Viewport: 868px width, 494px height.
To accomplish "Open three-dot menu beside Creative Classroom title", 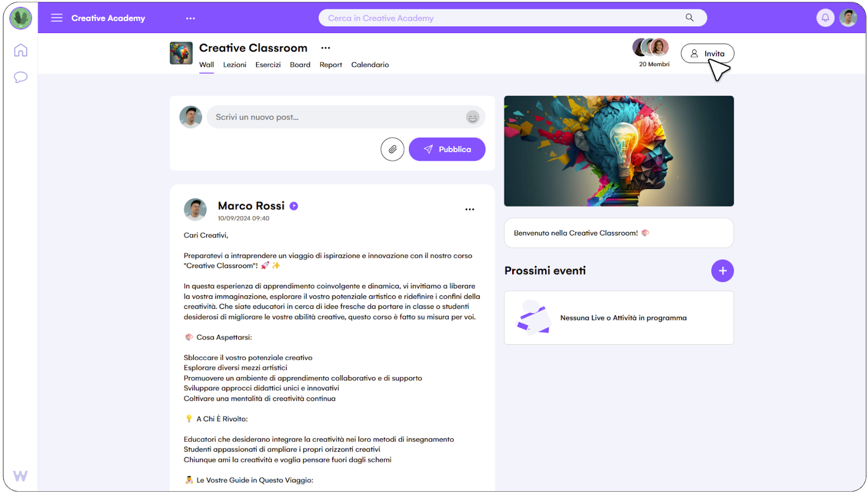I will pyautogui.click(x=325, y=48).
